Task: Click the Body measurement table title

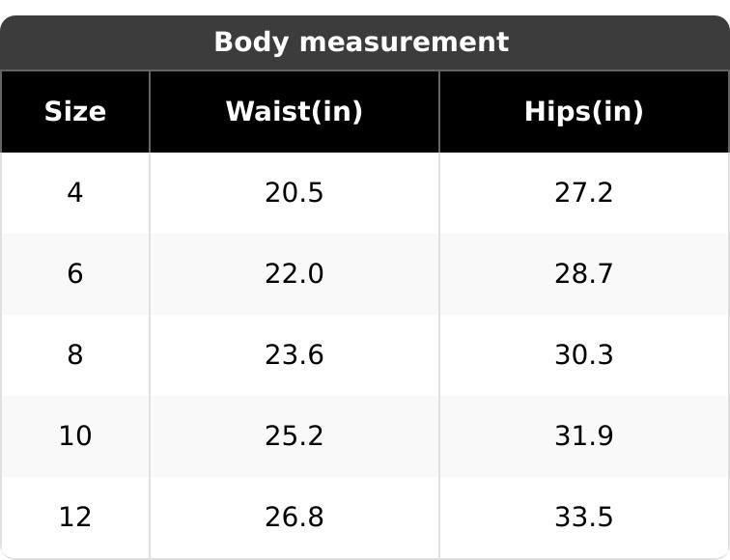Action: click(360, 42)
